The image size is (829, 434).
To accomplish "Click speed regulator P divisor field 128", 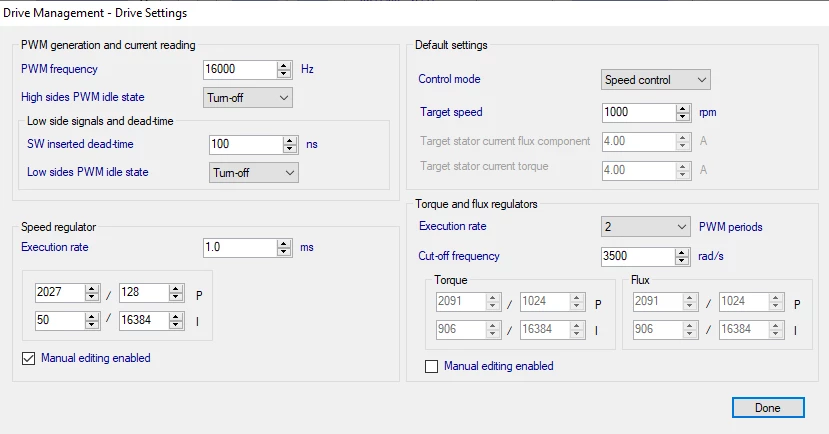I will click(x=144, y=292).
